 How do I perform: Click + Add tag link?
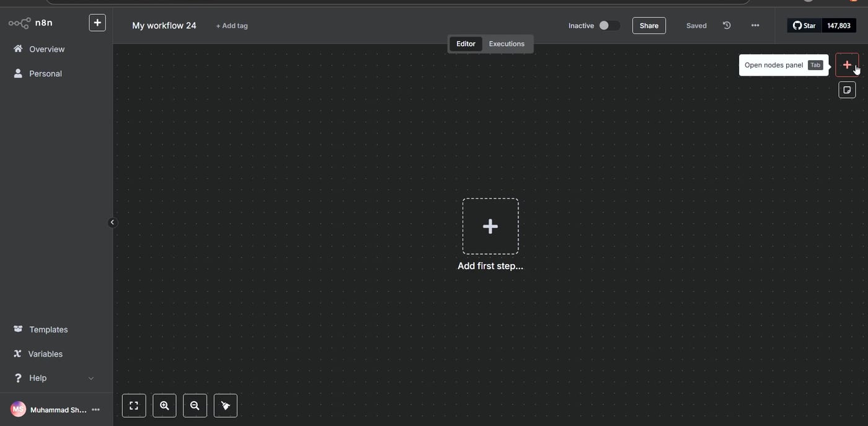coord(232,25)
